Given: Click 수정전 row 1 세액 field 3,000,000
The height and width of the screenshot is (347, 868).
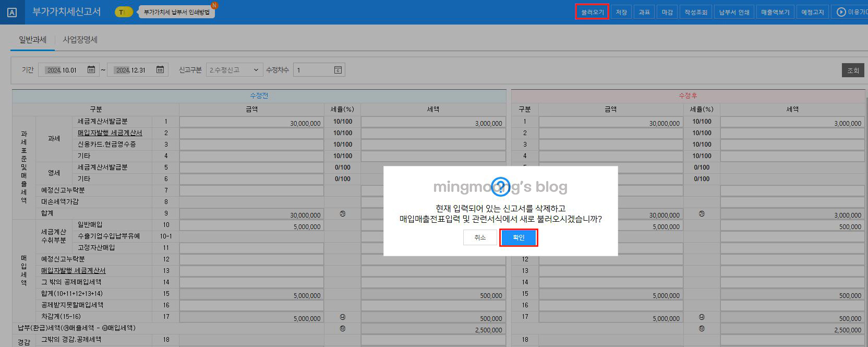Looking at the screenshot, I should coord(433,122).
